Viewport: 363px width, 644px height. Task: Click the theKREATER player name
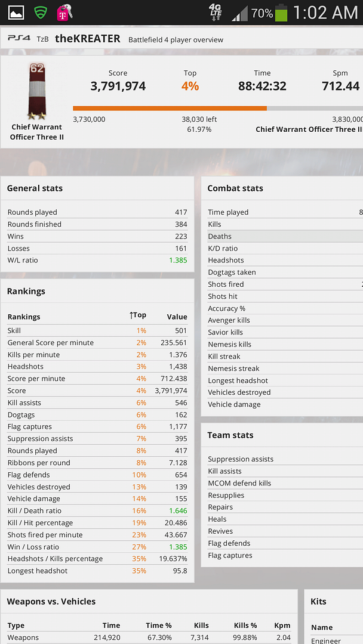[88, 39]
